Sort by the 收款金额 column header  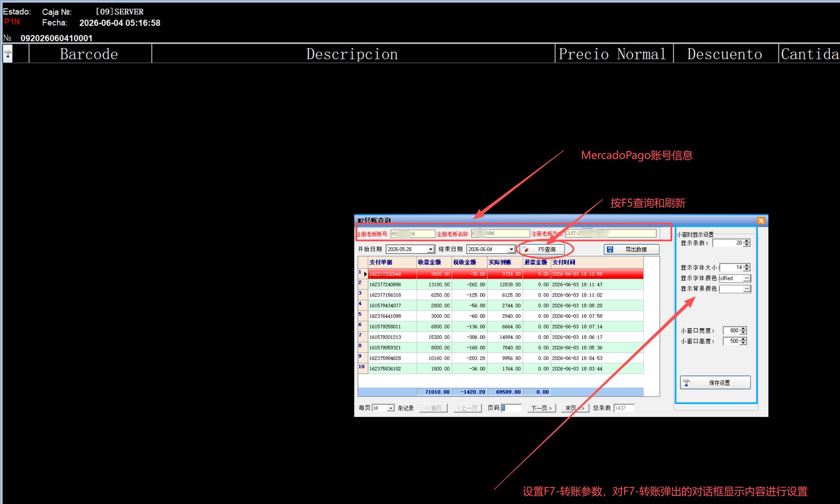pos(434,262)
